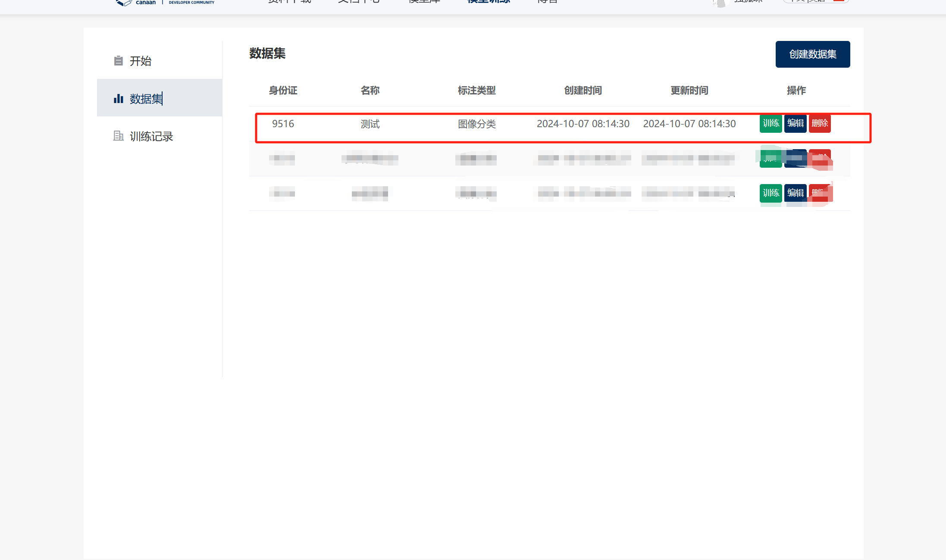Screen dimensions: 946x560
Task: Click green 训练 button for dataset 9516
Action: [x=771, y=124]
